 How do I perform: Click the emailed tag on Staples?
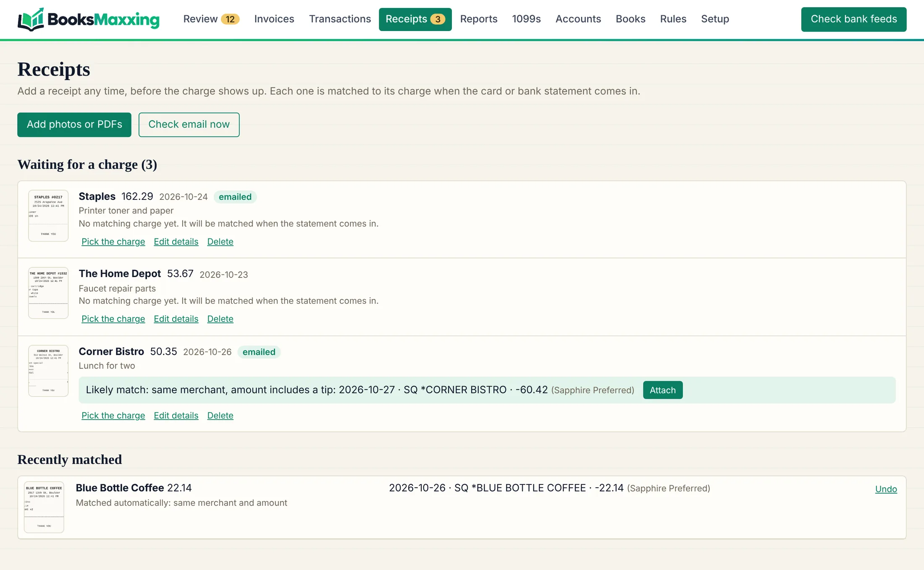click(x=235, y=197)
